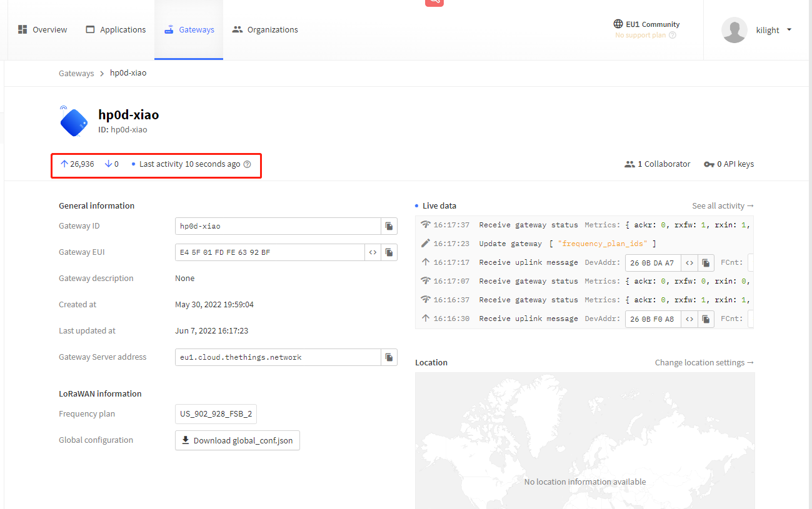Toggle the Gateway EUI byte format view
The image size is (812, 509).
click(x=373, y=252)
